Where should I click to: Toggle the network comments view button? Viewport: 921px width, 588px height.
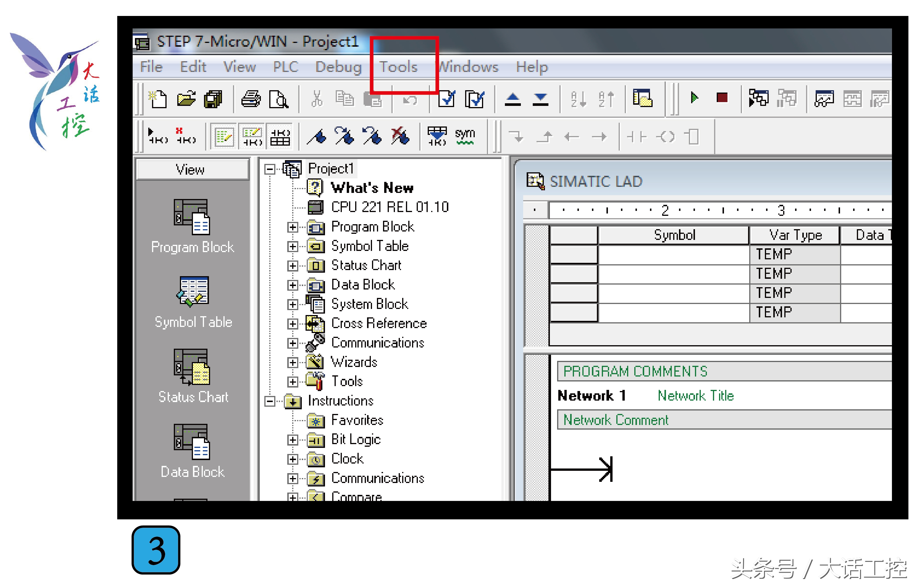click(x=252, y=137)
